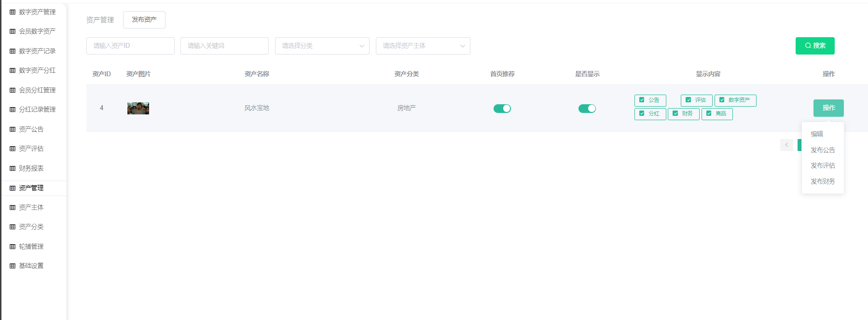
Task: Focus the 请输入关键词 input field
Action: (x=224, y=46)
